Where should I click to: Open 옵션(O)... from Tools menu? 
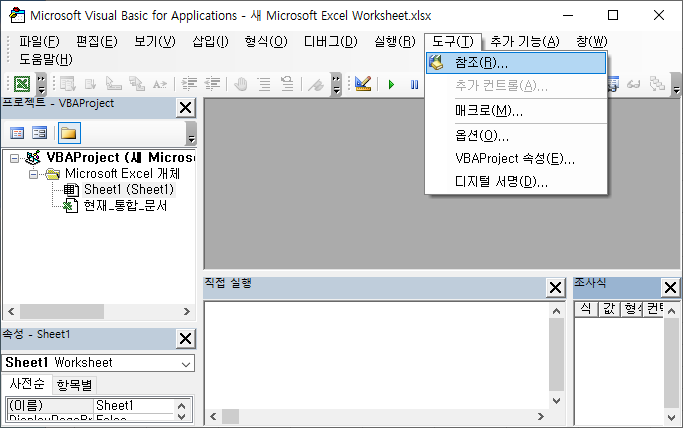point(516,135)
